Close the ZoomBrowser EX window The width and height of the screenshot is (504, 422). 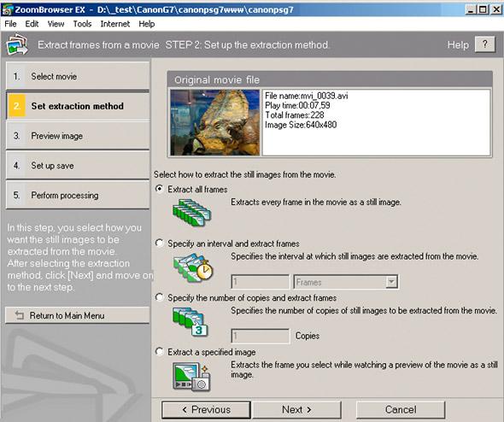point(496,9)
